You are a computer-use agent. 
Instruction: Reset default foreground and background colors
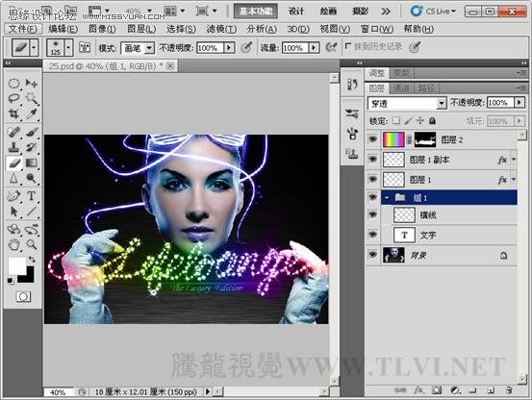[11, 281]
